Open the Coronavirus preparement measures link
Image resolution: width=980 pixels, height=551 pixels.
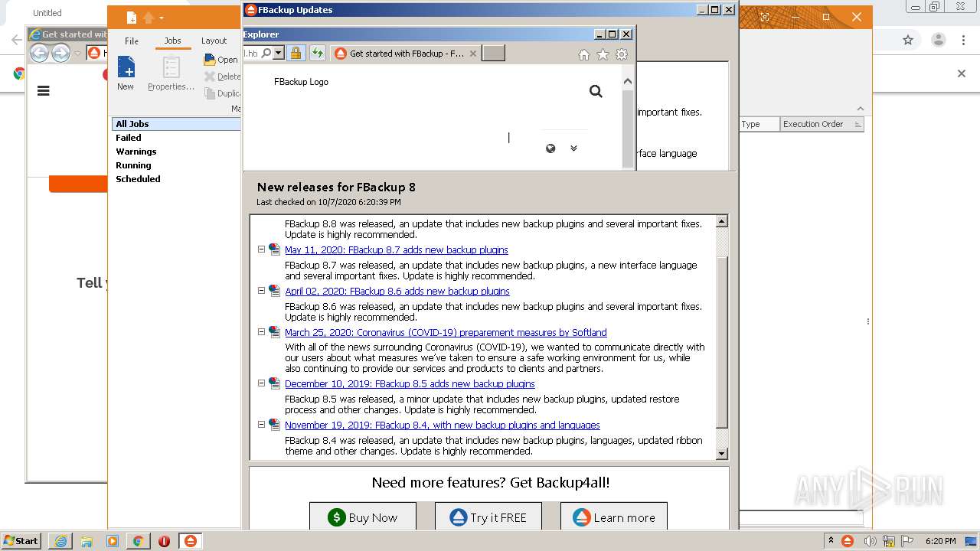point(446,333)
